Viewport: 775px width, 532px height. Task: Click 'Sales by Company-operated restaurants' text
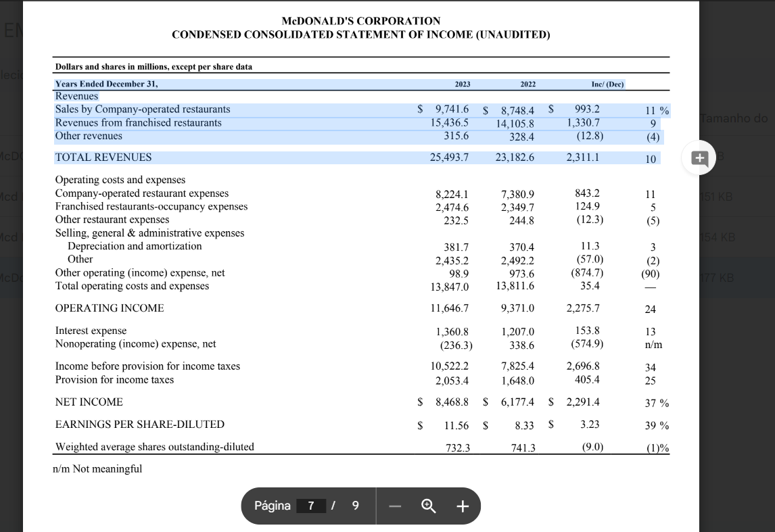[143, 110]
